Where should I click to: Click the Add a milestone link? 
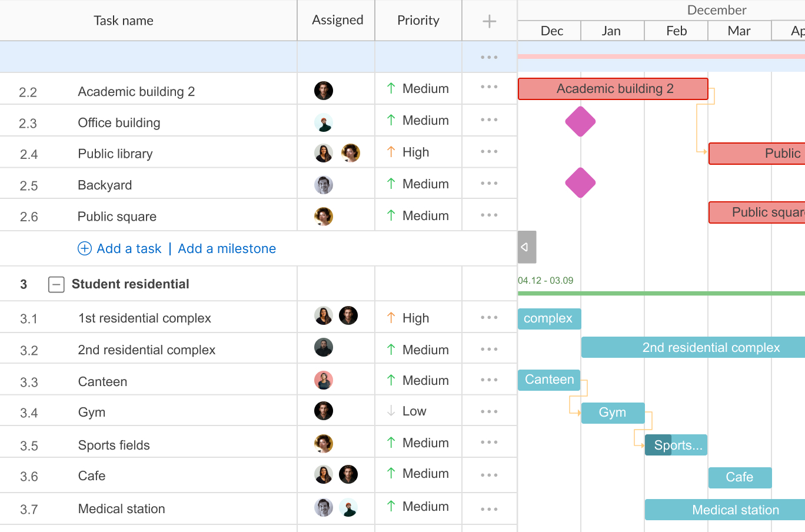227,249
